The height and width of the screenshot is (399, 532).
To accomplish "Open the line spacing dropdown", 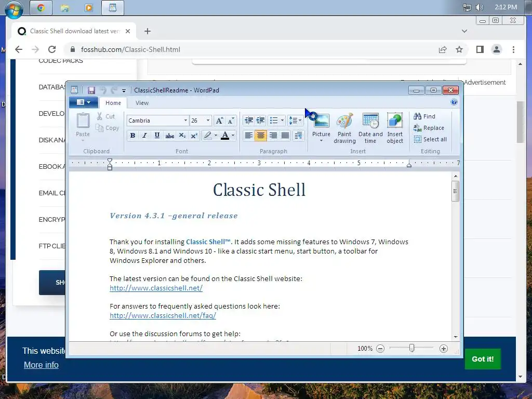I will [x=295, y=120].
